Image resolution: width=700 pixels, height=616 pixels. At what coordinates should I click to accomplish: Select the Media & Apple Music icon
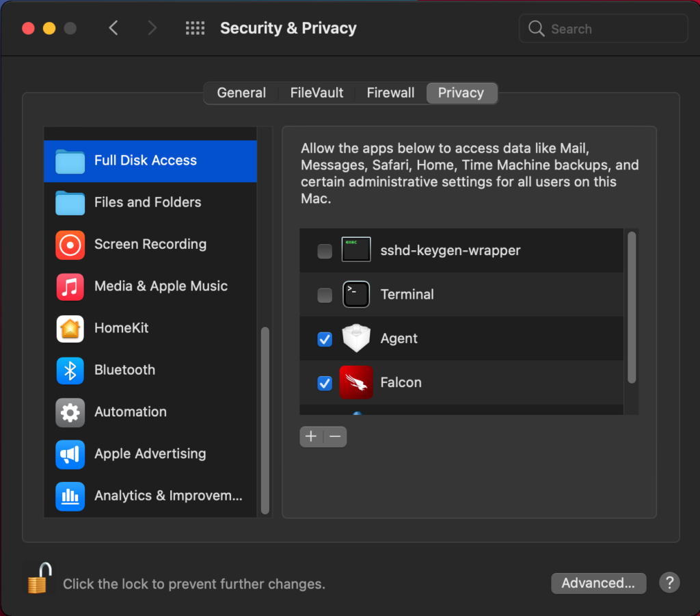(x=70, y=286)
